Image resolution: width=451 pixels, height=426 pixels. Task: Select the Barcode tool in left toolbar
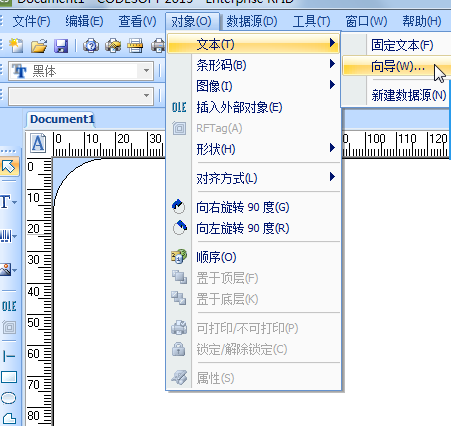coord(5,236)
